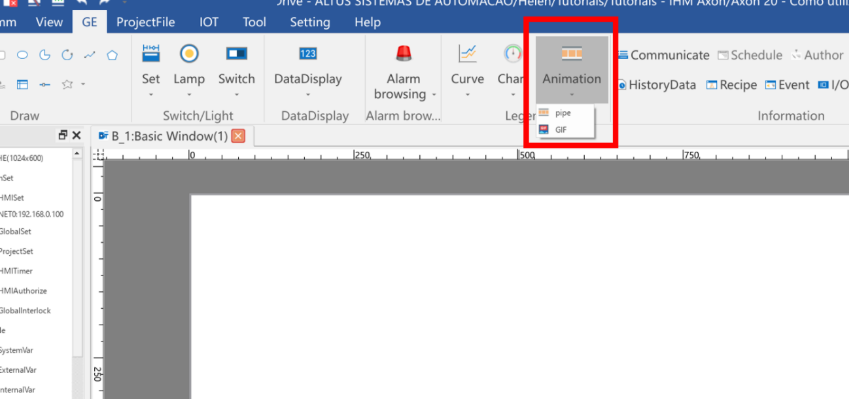The width and height of the screenshot is (849, 399).
Task: Open the dropdown arrow under Curve
Action: click(467, 95)
